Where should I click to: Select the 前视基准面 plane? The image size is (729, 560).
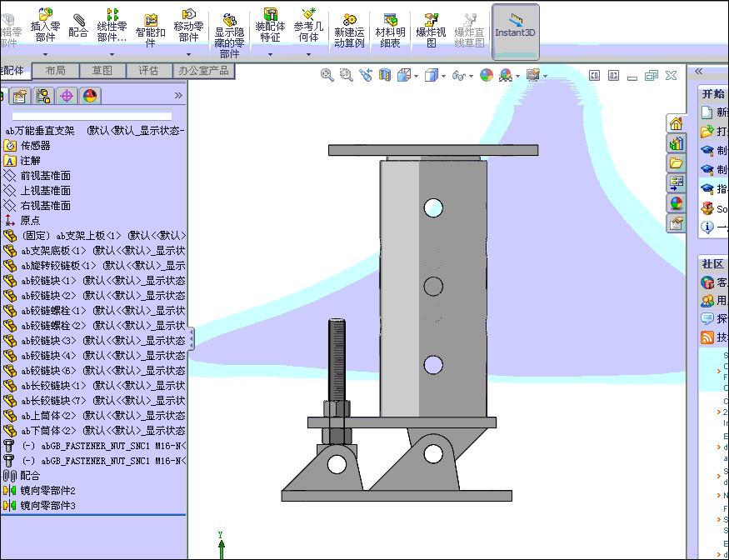[x=46, y=175]
